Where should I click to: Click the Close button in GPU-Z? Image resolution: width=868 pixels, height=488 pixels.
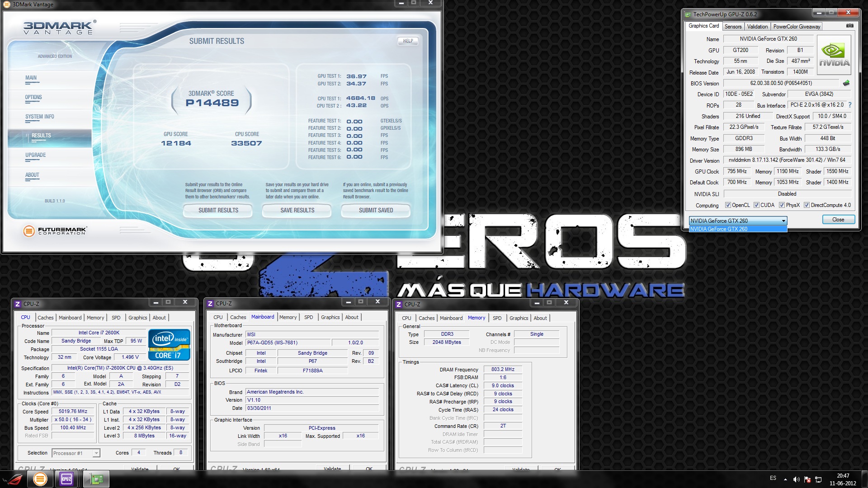coord(838,220)
